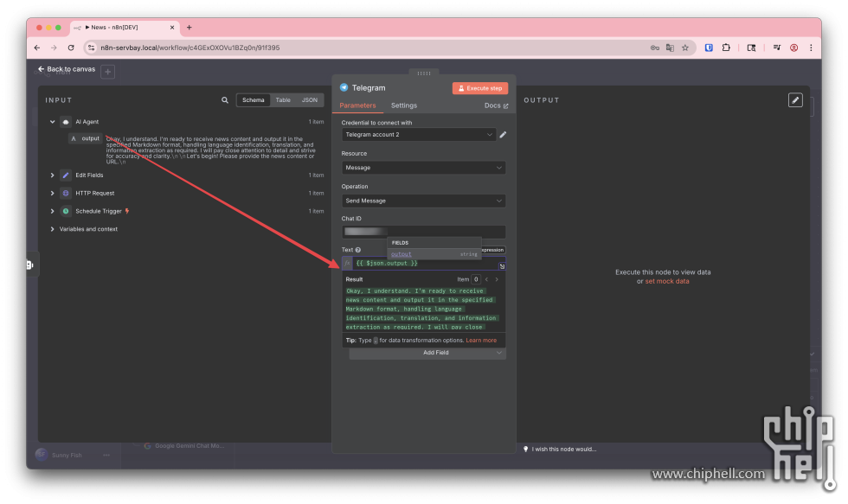
Task: Open the Operation dropdown showing Send Message
Action: [423, 201]
